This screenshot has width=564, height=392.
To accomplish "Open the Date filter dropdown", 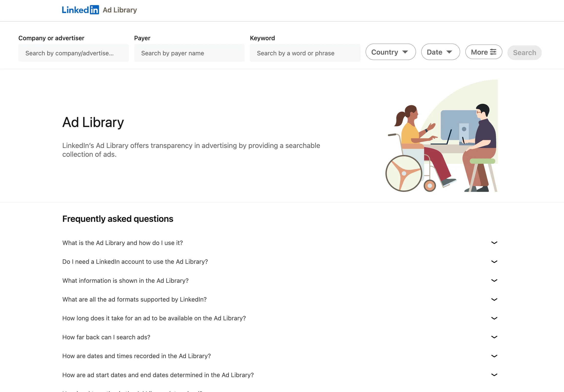I will [x=440, y=52].
